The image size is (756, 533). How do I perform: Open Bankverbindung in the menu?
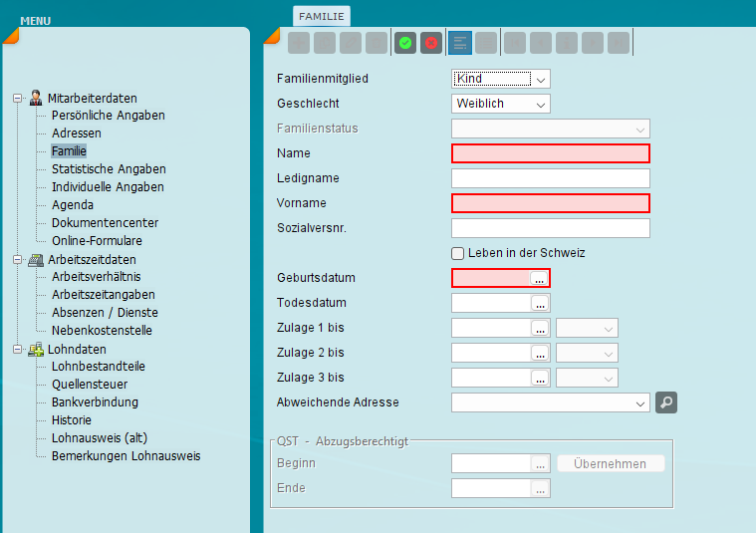coord(95,401)
